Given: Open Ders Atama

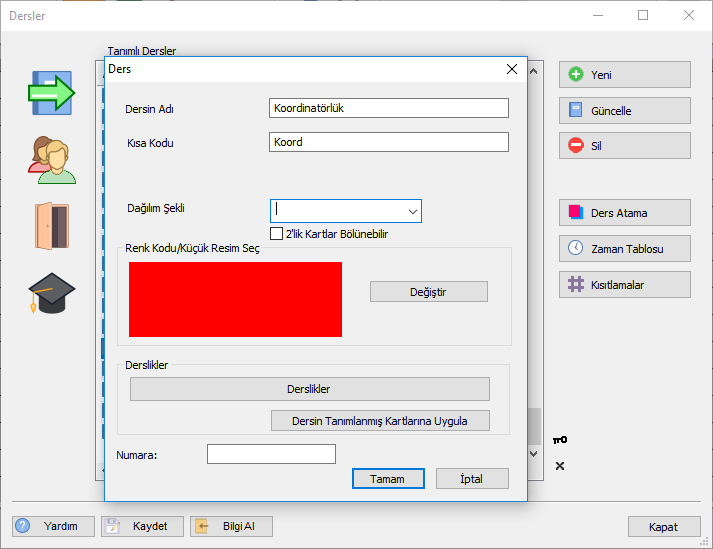Looking at the screenshot, I should (x=624, y=212).
